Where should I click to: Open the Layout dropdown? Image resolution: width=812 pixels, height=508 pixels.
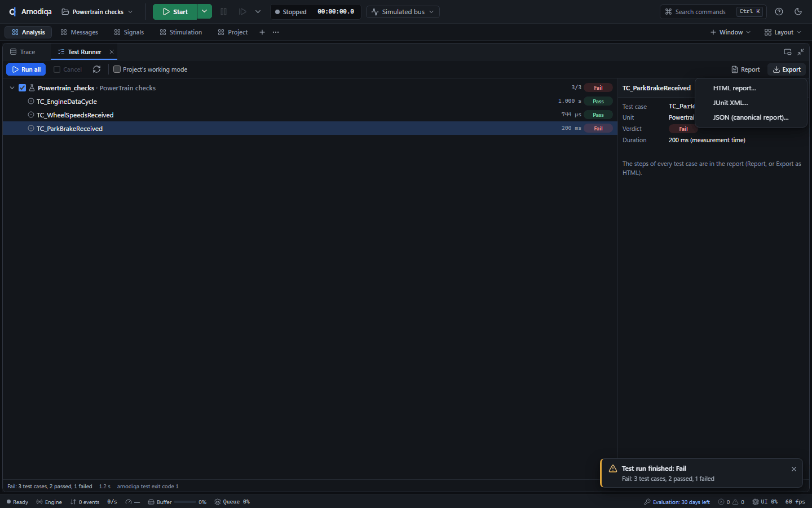pyautogui.click(x=783, y=32)
